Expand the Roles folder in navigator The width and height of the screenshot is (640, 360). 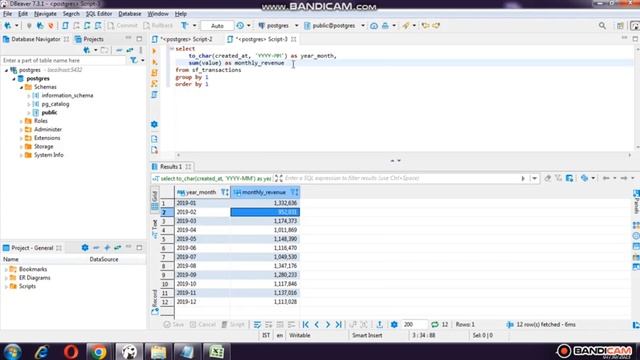pos(21,121)
